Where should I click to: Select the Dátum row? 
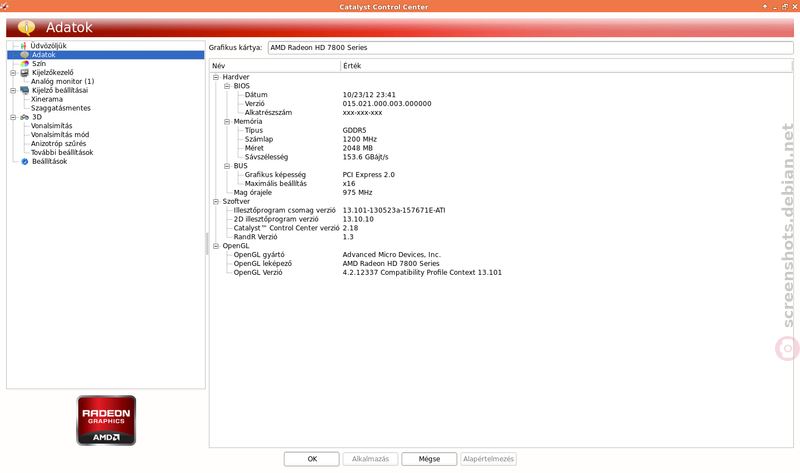[x=501, y=95]
